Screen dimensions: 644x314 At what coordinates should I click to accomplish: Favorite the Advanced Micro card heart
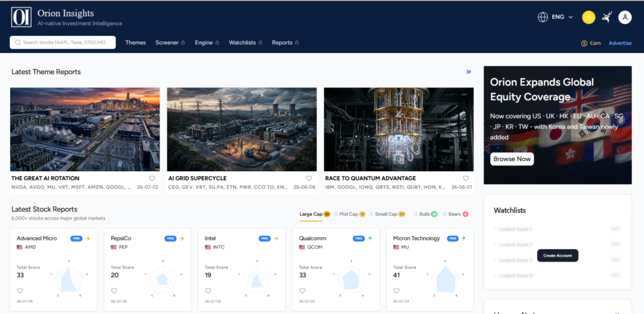pyautogui.click(x=20, y=291)
